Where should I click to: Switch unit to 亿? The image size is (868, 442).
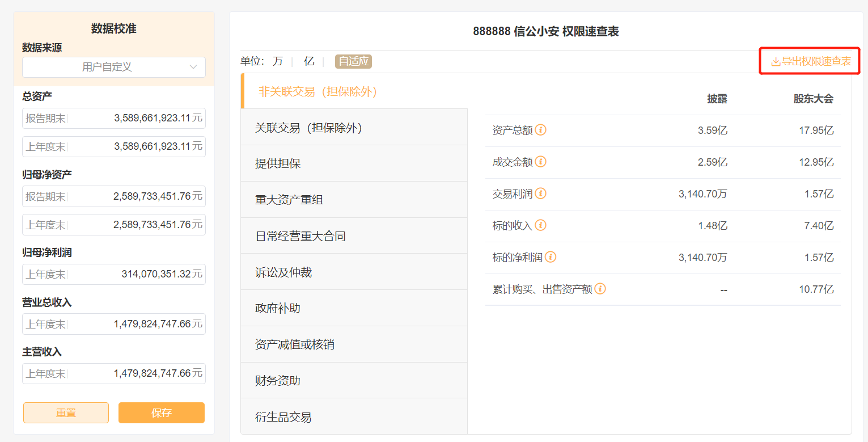[x=309, y=61]
